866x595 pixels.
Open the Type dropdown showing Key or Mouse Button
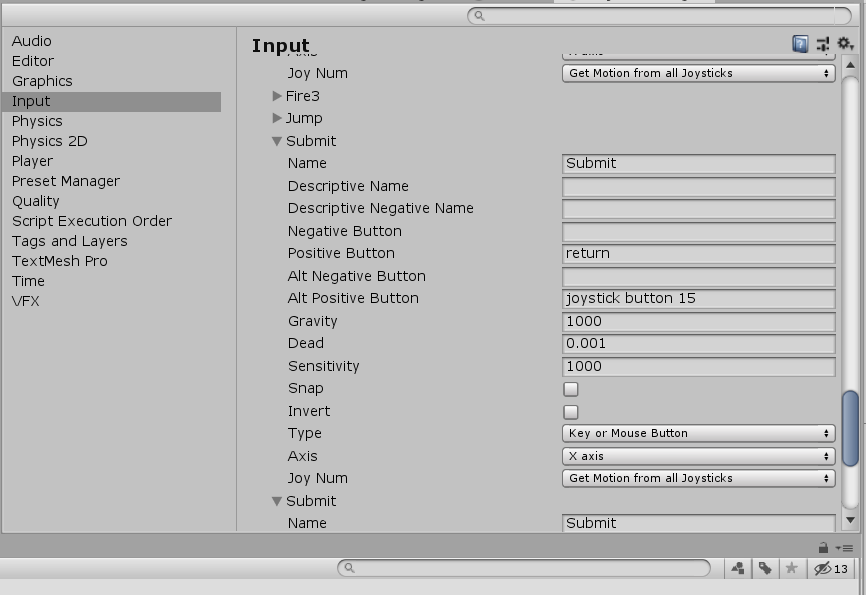698,433
